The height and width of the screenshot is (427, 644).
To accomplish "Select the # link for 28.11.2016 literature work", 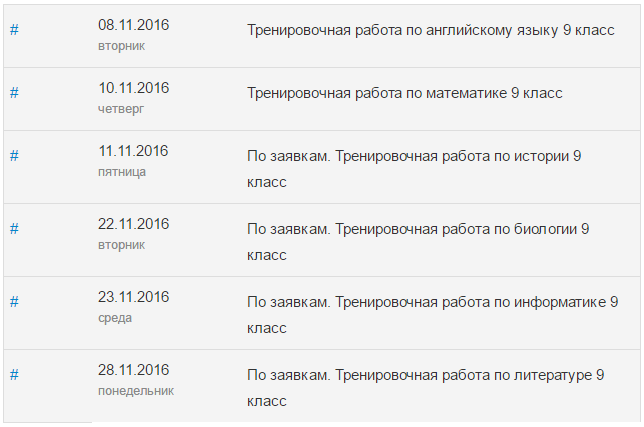I will [x=14, y=374].
